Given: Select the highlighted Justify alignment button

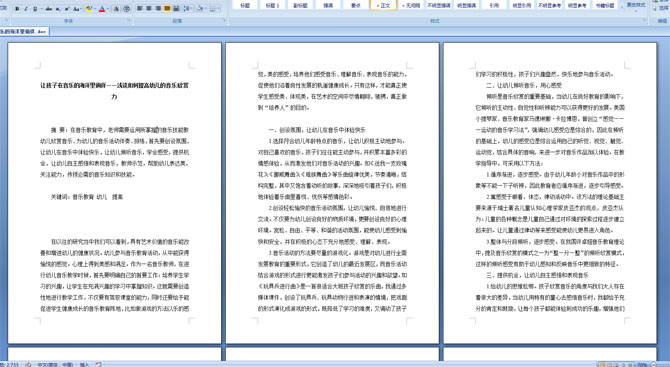Looking at the screenshot, I should tap(167, 9).
